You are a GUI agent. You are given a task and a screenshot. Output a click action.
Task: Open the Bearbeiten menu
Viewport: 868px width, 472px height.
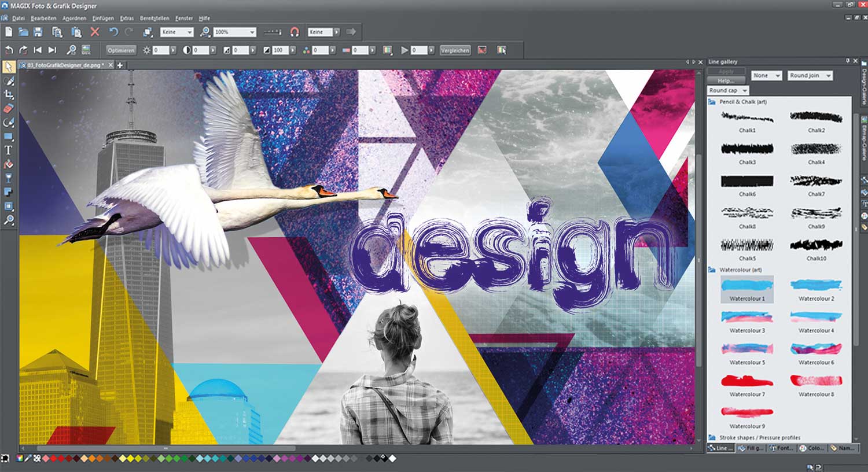coord(43,18)
